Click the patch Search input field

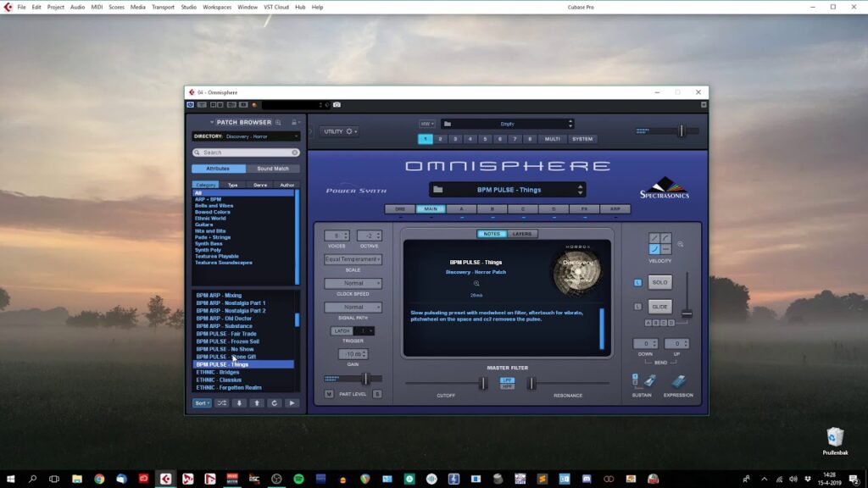(246, 152)
